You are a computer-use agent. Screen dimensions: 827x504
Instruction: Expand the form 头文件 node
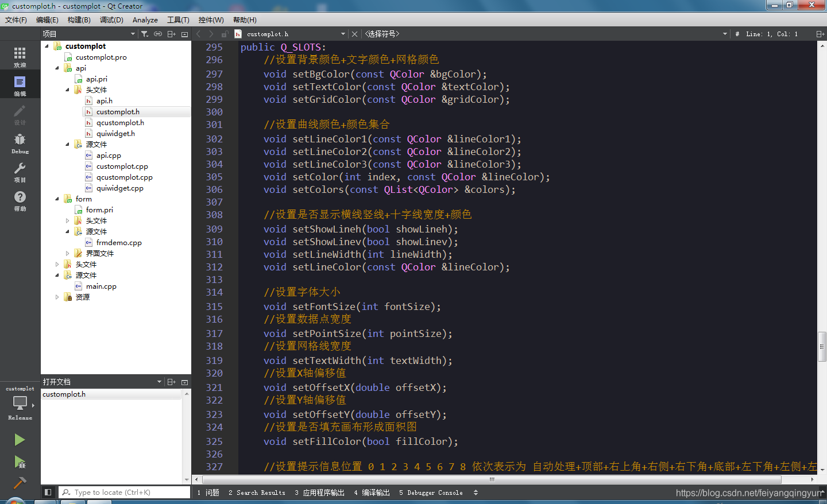tap(68, 220)
